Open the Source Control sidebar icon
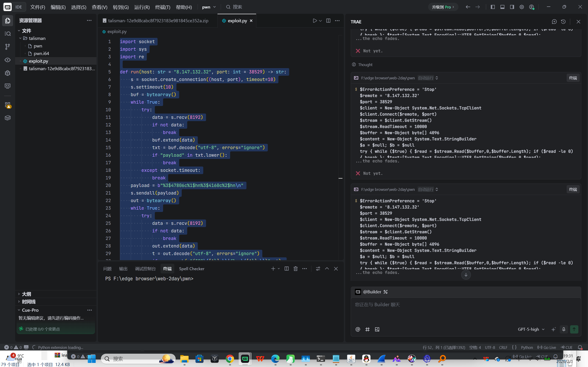The image size is (588, 367). (8, 47)
